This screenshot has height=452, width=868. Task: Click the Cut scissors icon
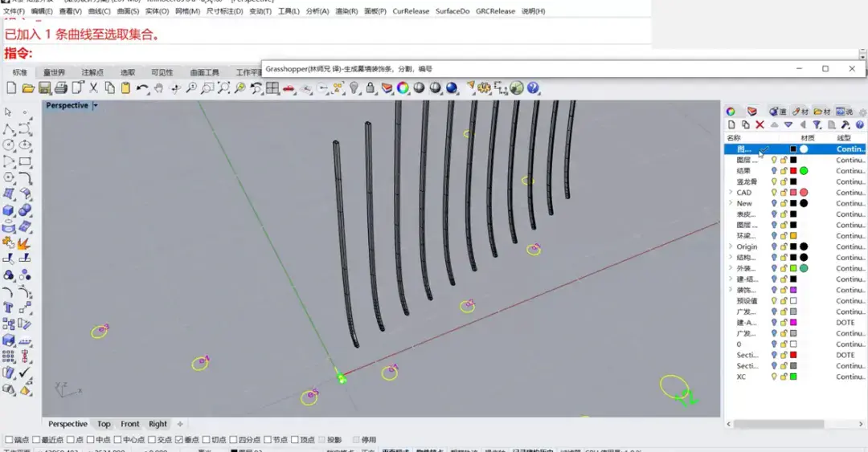pyautogui.click(x=93, y=88)
